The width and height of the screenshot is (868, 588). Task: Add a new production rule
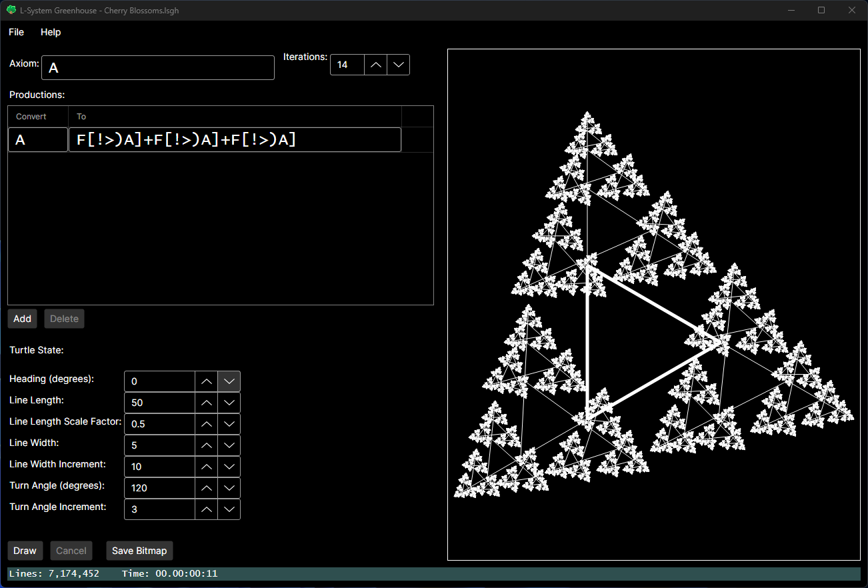coord(23,319)
